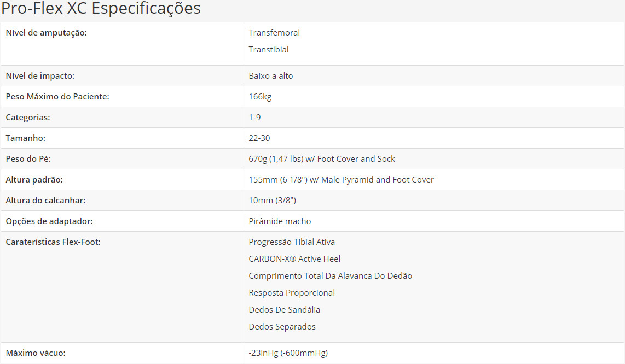Click the Caraterísticas Flex-Foot label
Screen dimensions: 625x364
(x=53, y=242)
